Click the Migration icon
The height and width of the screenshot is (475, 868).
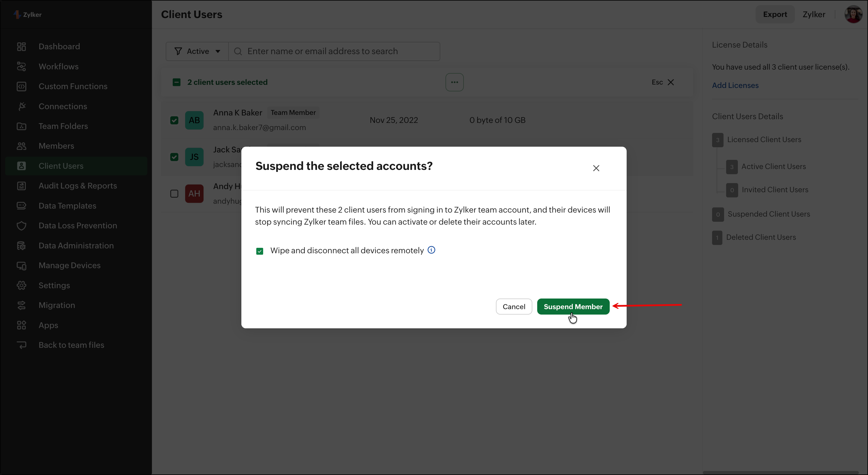point(21,305)
